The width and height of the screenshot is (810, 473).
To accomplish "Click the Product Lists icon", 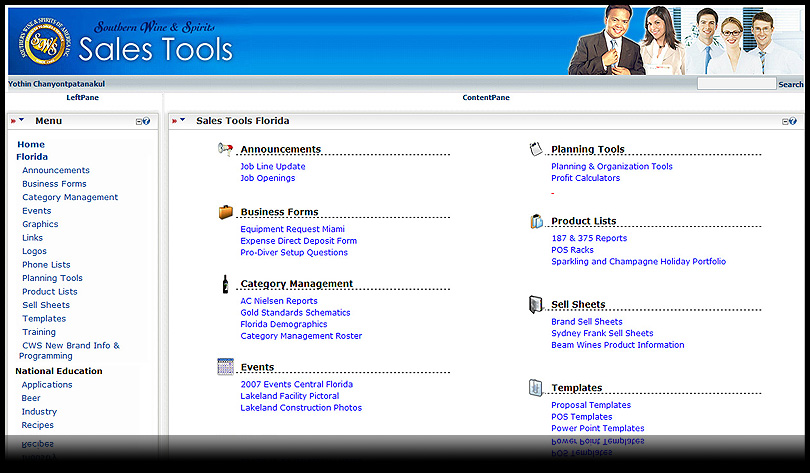I will [x=537, y=221].
